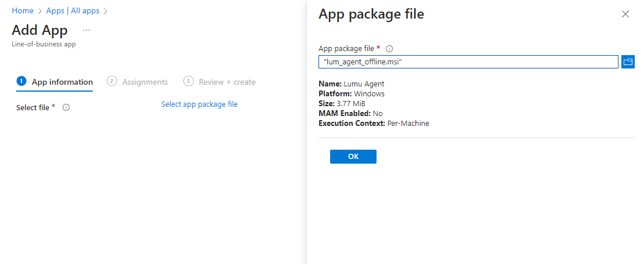Screen dimensions: 644x264
Task: Click the Line-of-business app subtitle
Action: (x=44, y=44)
